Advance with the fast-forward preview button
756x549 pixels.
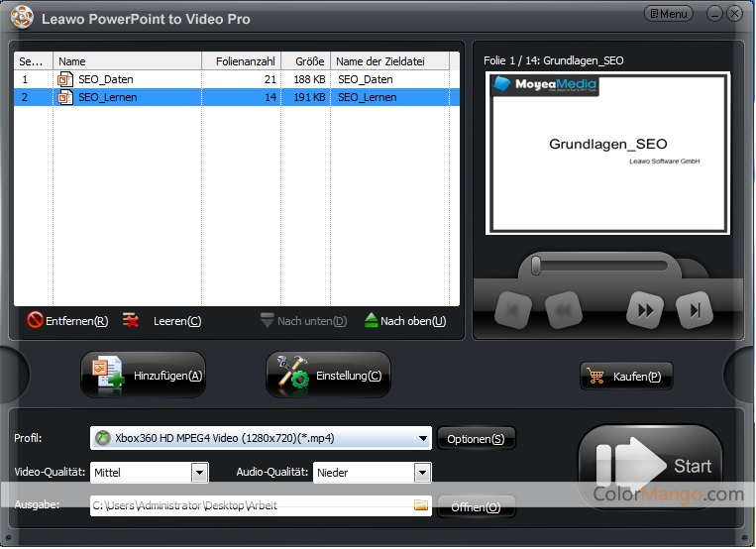point(645,310)
